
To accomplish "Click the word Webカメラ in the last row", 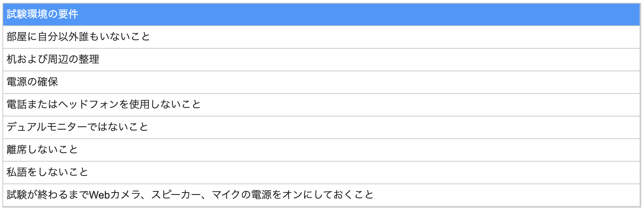I will 115,195.
